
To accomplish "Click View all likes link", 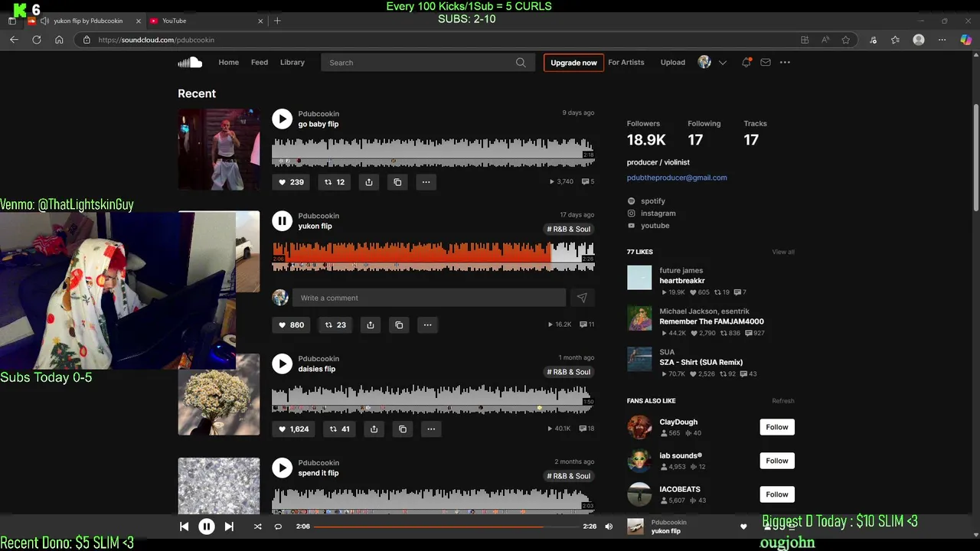I will pos(783,252).
